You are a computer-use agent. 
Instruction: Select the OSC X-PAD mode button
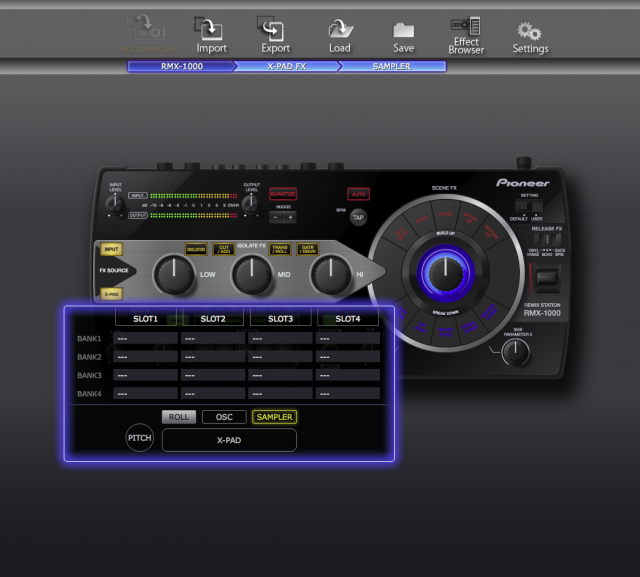pos(224,417)
